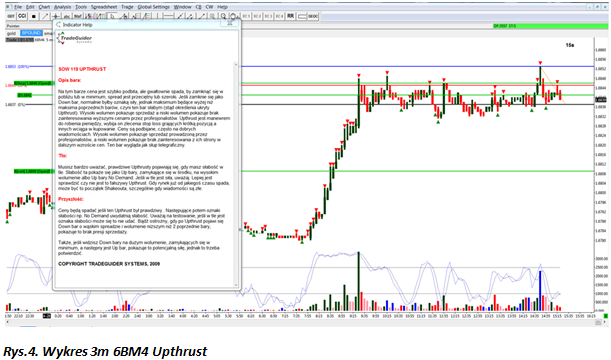The height and width of the screenshot is (360, 611).
Task: Open the Window menu
Action: (182, 7)
